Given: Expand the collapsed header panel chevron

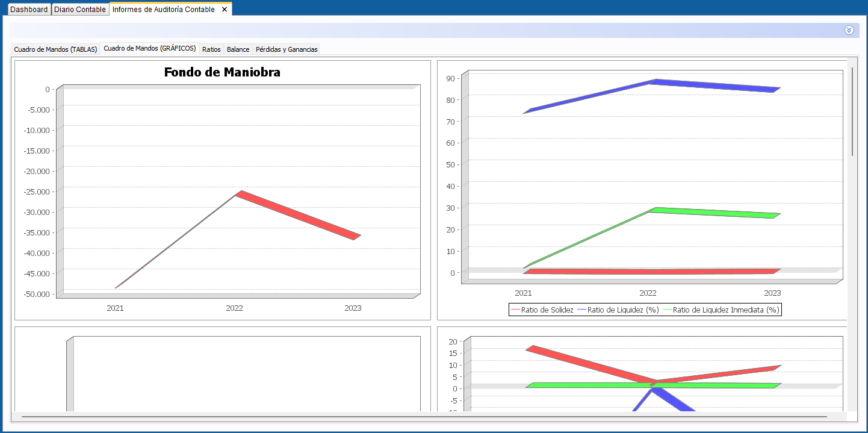Looking at the screenshot, I should click(x=849, y=30).
